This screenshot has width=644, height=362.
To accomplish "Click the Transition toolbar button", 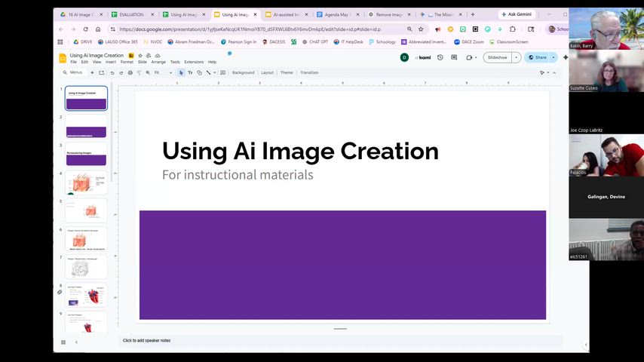I will [x=309, y=72].
